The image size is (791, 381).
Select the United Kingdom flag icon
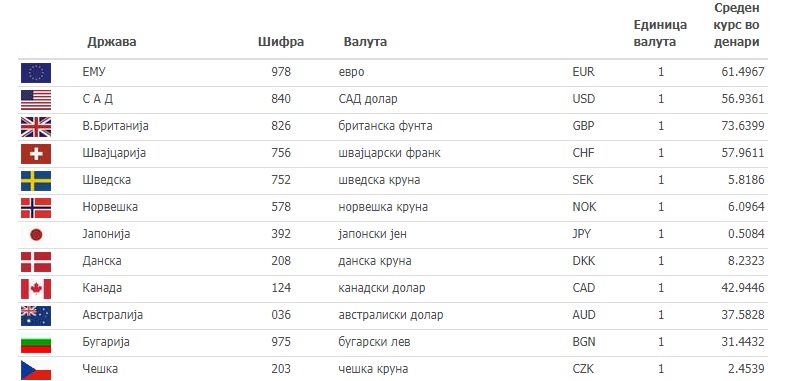tap(36, 127)
